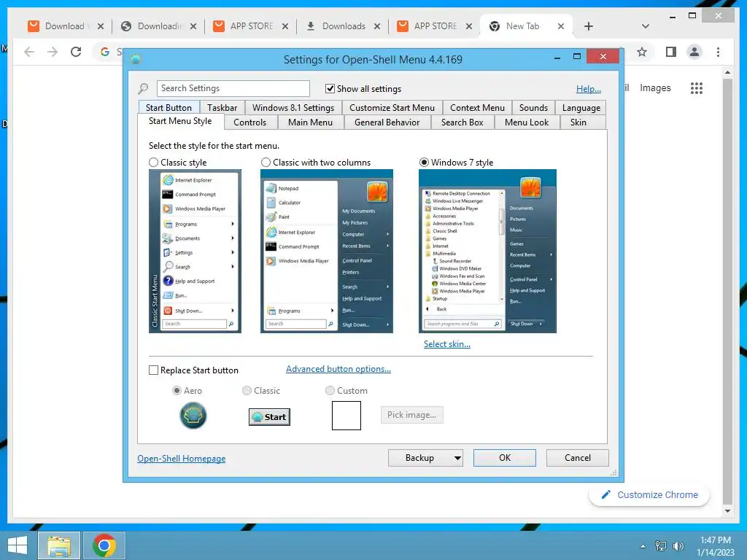Close the Downloads tab

click(377, 26)
